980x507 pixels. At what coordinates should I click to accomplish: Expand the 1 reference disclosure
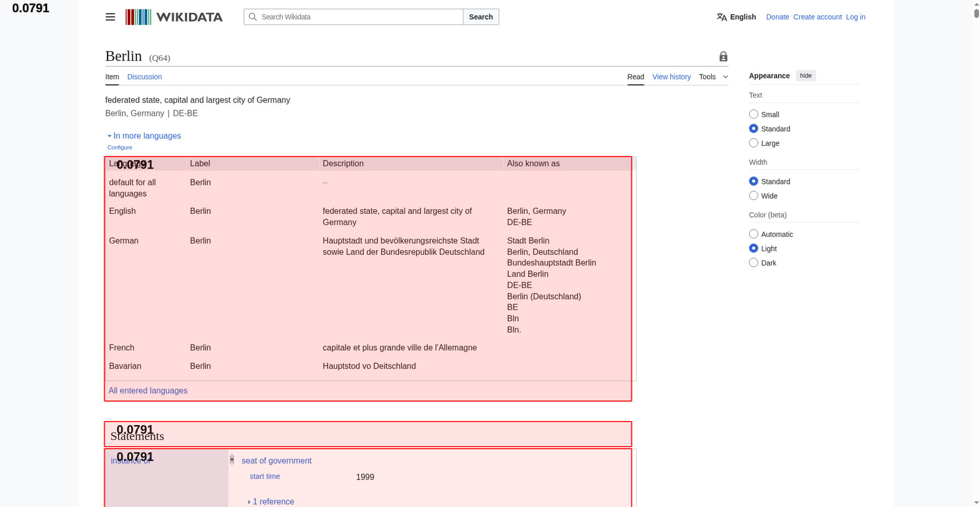point(271,502)
